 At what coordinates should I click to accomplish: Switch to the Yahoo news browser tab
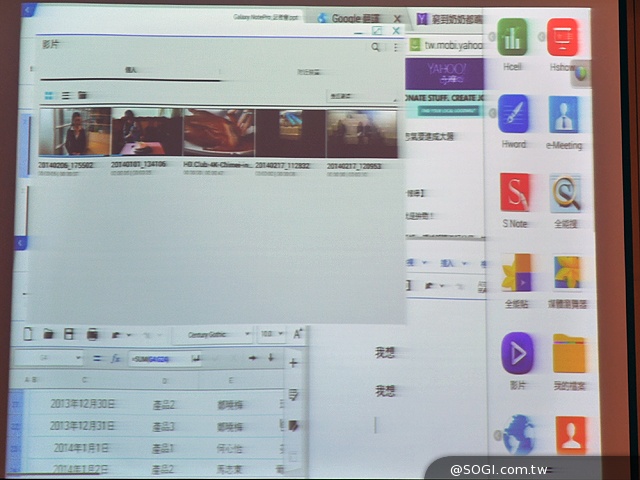449,19
